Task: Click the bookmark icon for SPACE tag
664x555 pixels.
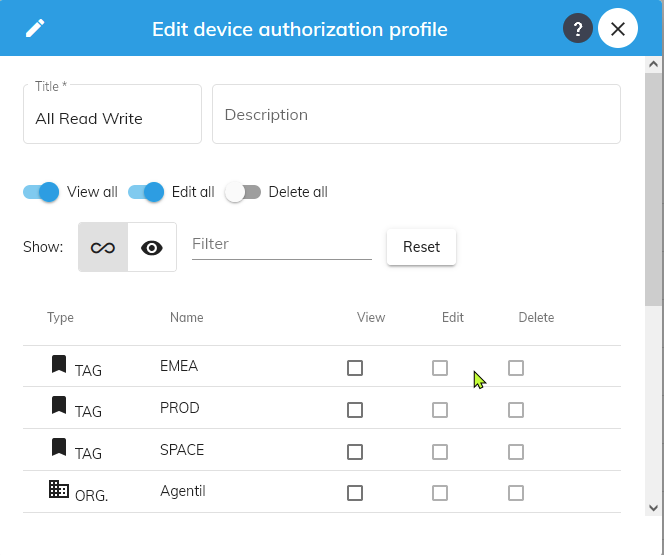Action: (x=59, y=448)
